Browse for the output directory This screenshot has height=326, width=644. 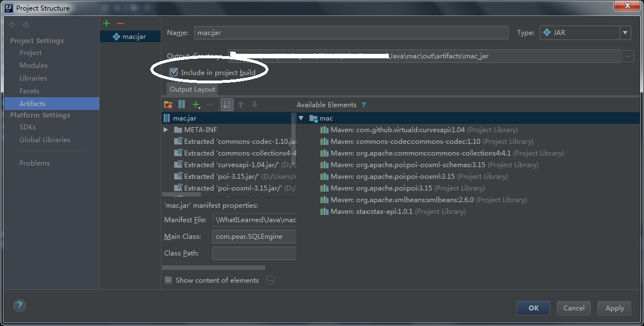[627, 56]
